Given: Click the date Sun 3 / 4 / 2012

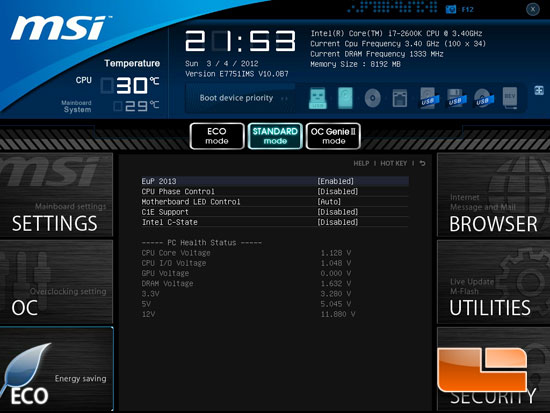Looking at the screenshot, I should [222, 64].
